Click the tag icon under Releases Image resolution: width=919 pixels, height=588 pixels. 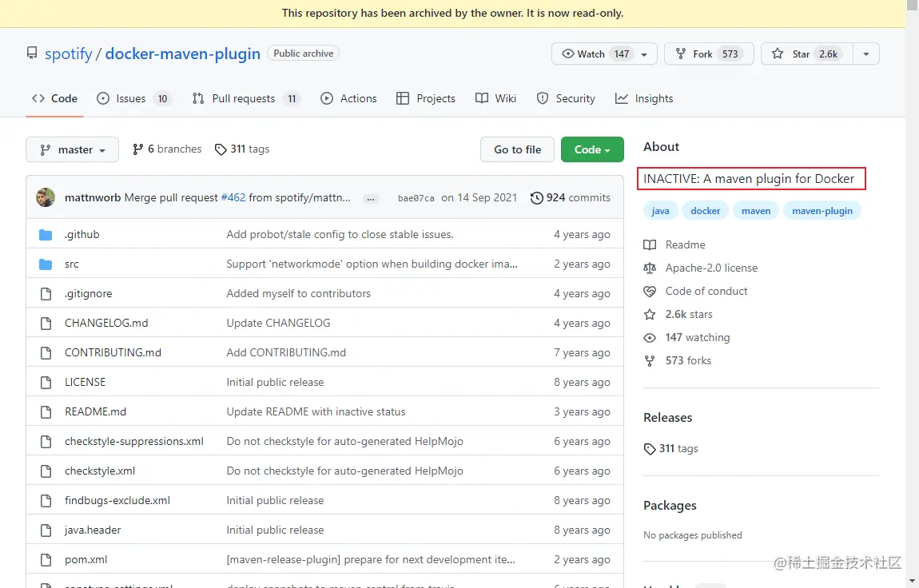(x=650, y=449)
